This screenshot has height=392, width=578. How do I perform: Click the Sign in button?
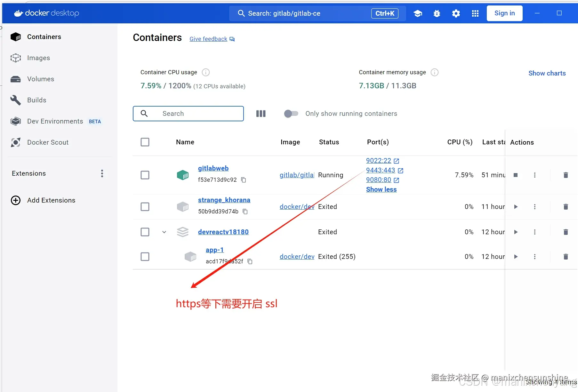point(504,13)
